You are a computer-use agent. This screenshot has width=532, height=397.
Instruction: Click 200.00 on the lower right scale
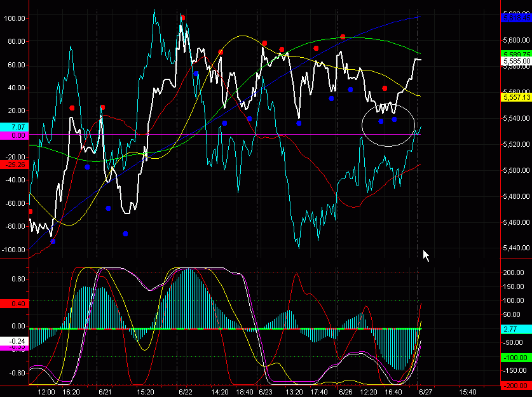[513, 273]
